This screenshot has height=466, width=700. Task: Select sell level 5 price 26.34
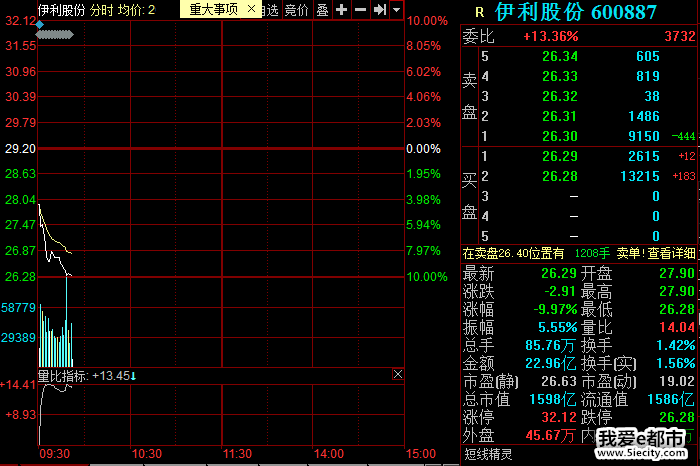(x=560, y=56)
